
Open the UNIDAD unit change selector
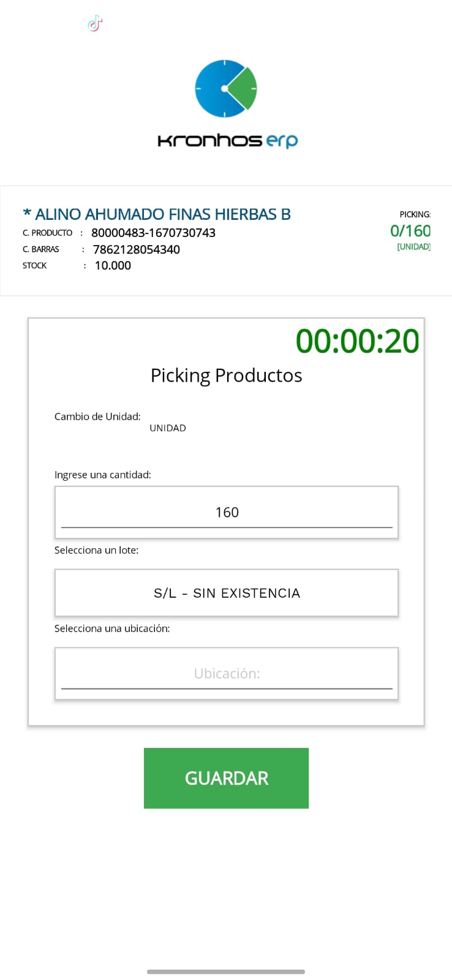tap(168, 428)
